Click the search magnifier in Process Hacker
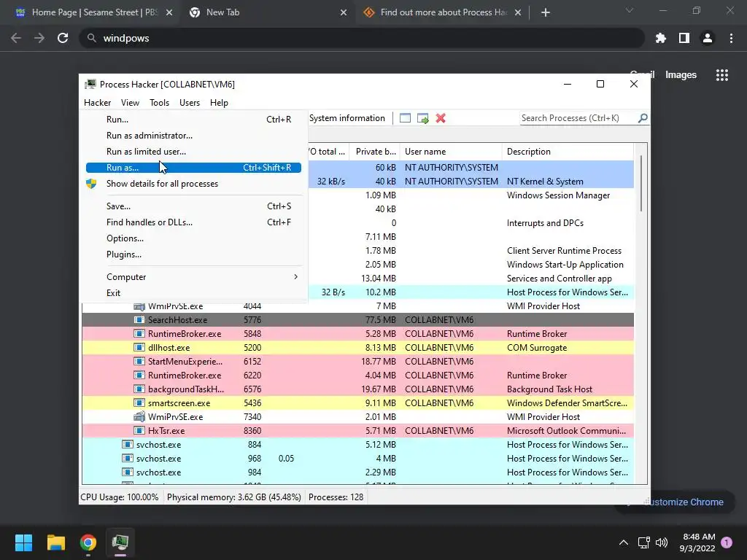747x560 pixels. (643, 117)
